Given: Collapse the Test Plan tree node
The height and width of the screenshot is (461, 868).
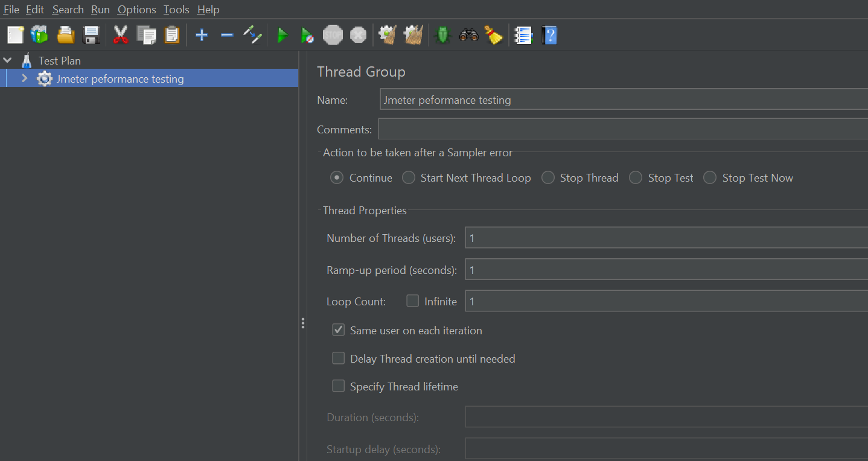Looking at the screenshot, I should (x=8, y=60).
